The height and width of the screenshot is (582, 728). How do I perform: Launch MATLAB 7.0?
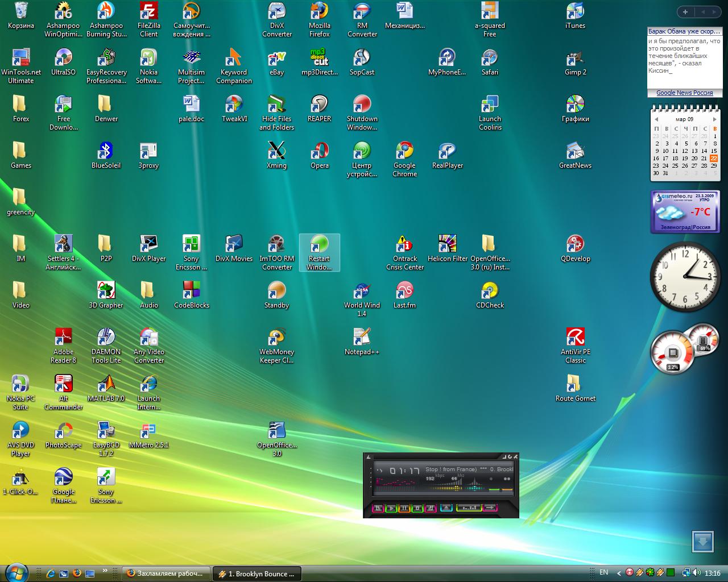coord(106,384)
